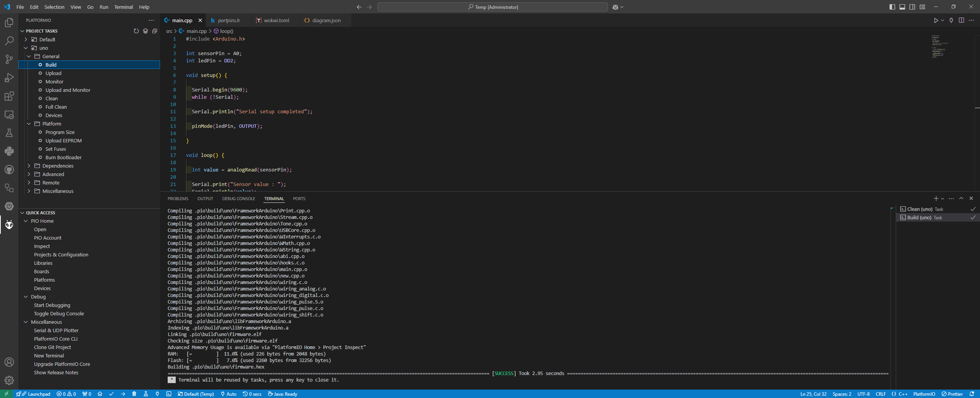Open the Search view in the activity bar
Screen dimensions: 980x398
pos(9,41)
